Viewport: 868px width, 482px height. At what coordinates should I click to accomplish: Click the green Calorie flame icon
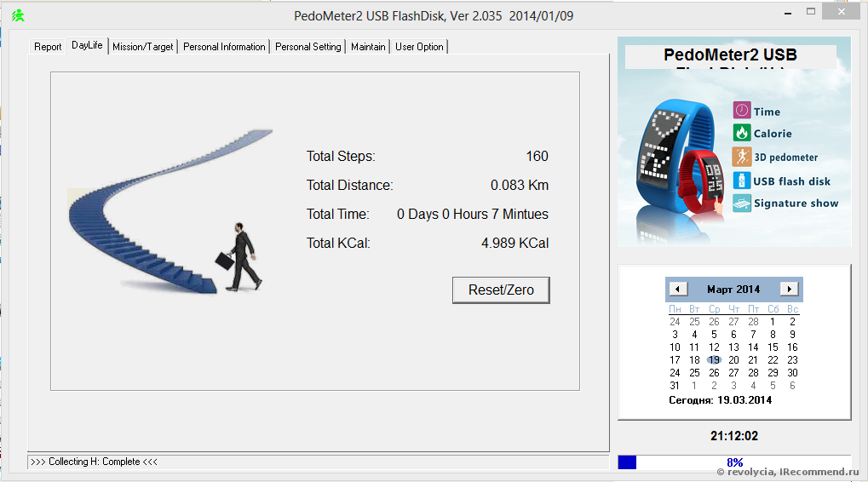click(742, 133)
